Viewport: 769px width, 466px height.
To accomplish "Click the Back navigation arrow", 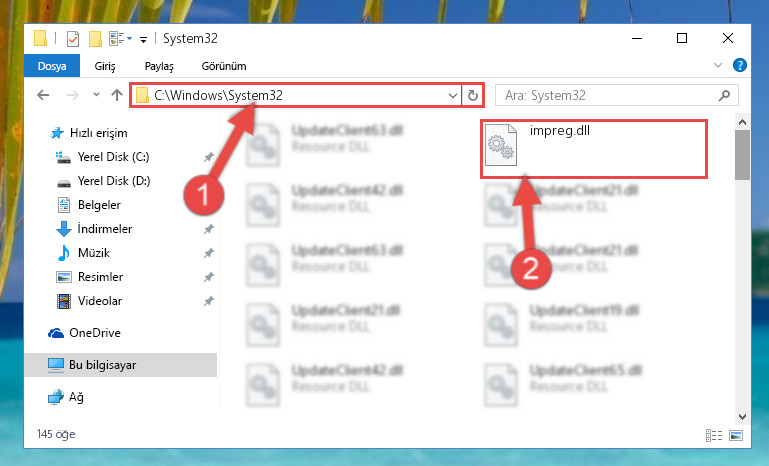I will click(43, 95).
